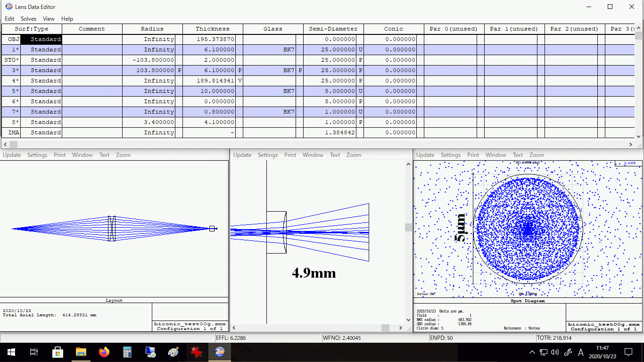The width and height of the screenshot is (644, 362).
Task: Show hidden system tray icons
Action: pos(532,352)
